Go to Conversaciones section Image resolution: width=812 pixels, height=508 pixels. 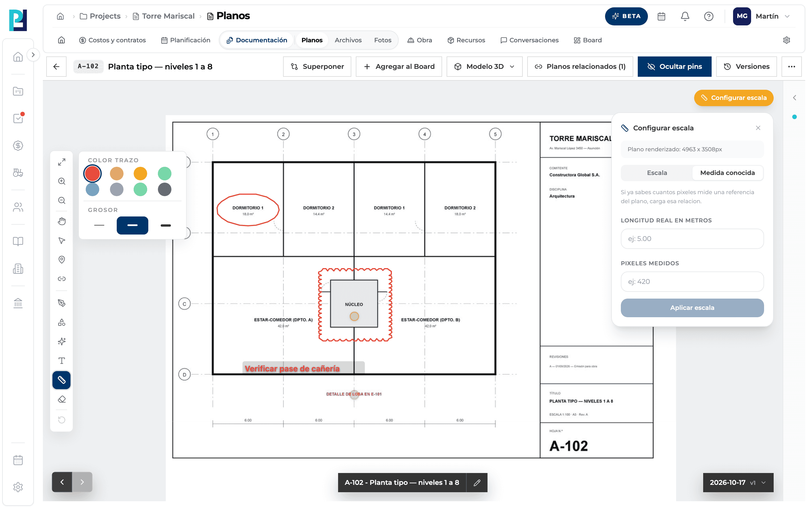click(x=529, y=40)
